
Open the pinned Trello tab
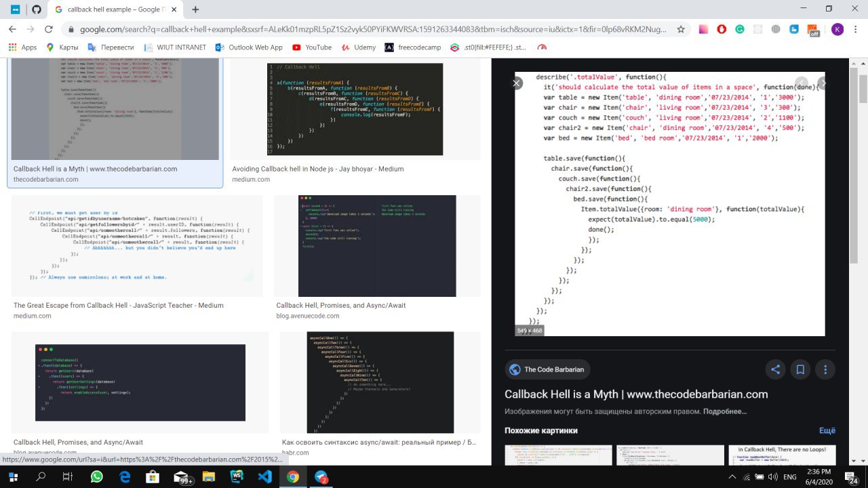[x=15, y=9]
